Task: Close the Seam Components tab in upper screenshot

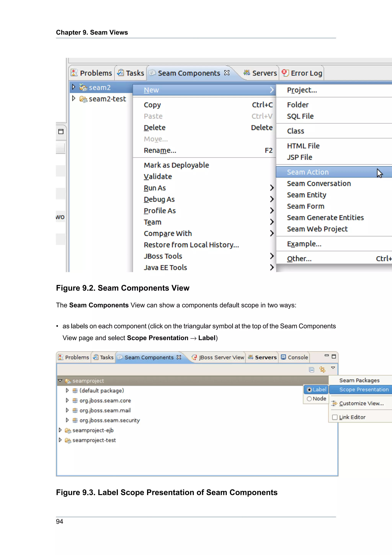Action: pos(227,73)
